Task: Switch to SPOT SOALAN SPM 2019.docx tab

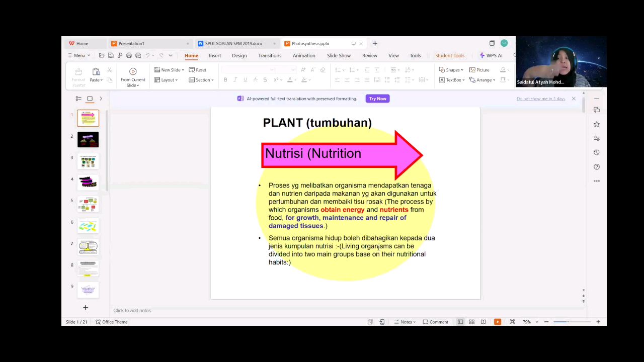Action: [233, 44]
